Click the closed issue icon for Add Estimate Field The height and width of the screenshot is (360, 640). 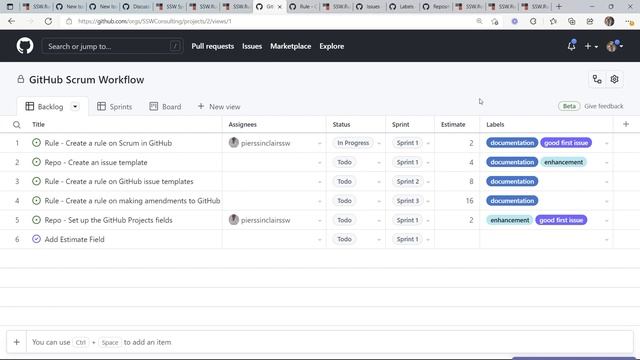tap(36, 239)
